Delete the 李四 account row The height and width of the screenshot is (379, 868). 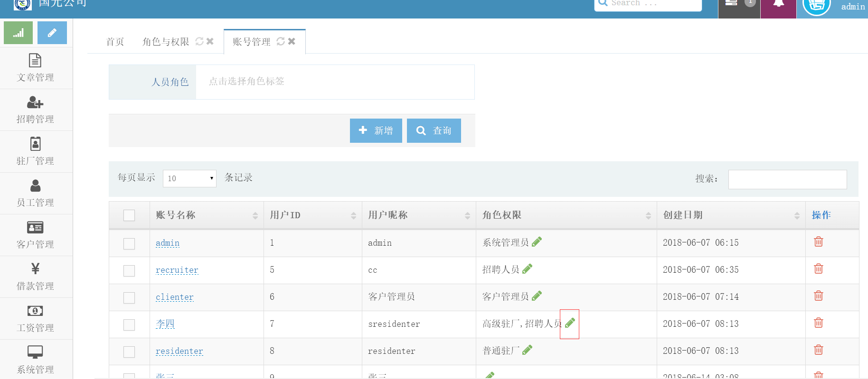(x=819, y=323)
